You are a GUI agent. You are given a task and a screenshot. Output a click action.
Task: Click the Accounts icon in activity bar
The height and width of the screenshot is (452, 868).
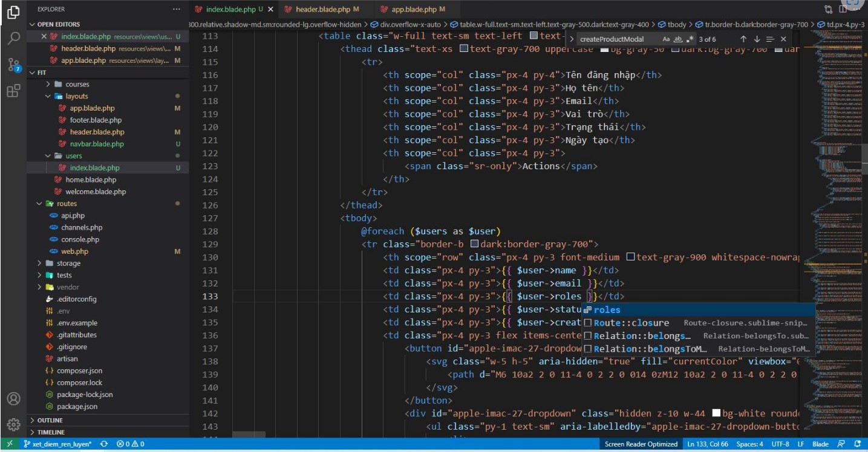point(13,399)
